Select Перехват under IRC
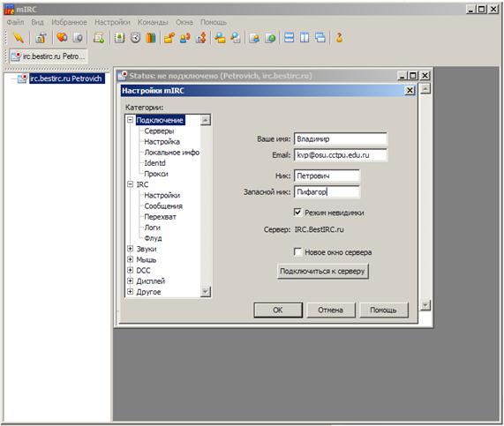The image size is (504, 426). pyautogui.click(x=160, y=217)
